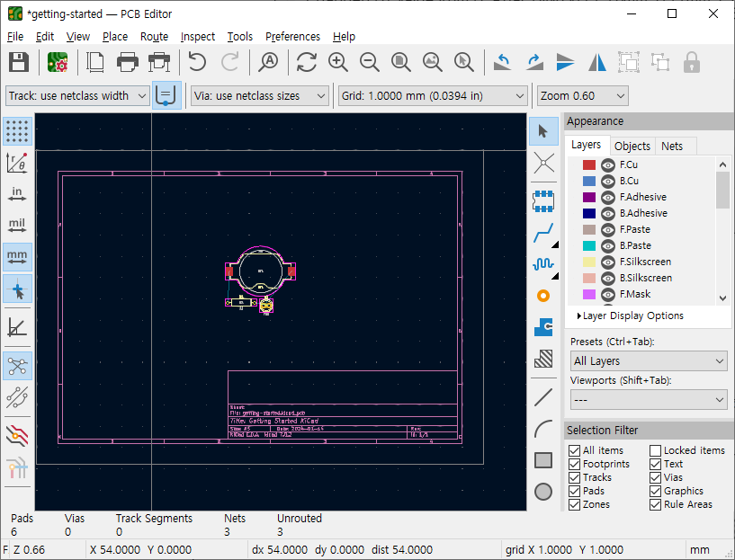Viewport: 735px width, 560px height.
Task: Activate zoom to selection tool
Action: click(x=464, y=62)
